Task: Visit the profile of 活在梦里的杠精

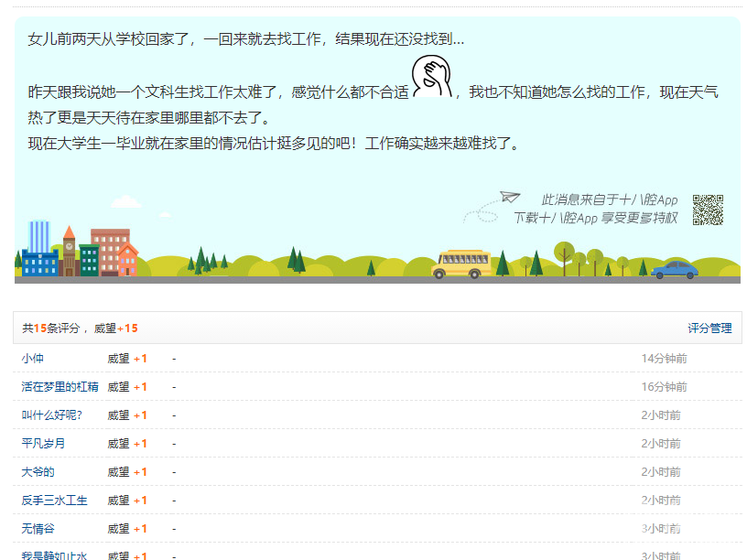Action: [60, 387]
